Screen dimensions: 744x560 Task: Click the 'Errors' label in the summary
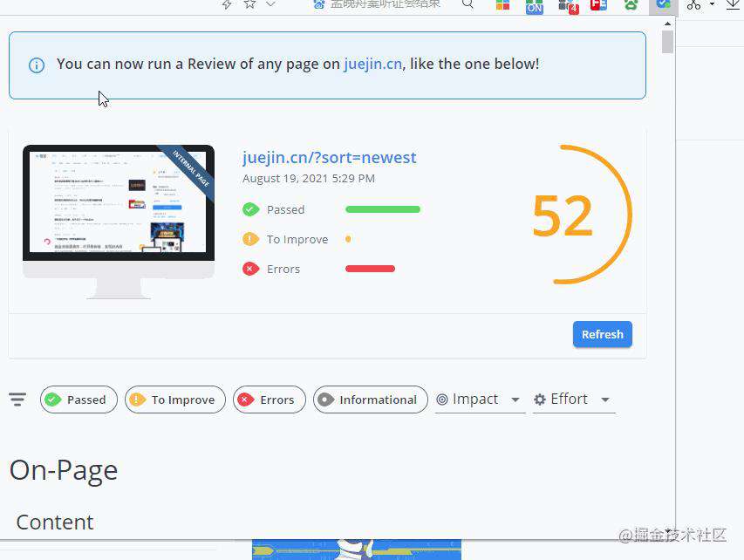coord(283,270)
